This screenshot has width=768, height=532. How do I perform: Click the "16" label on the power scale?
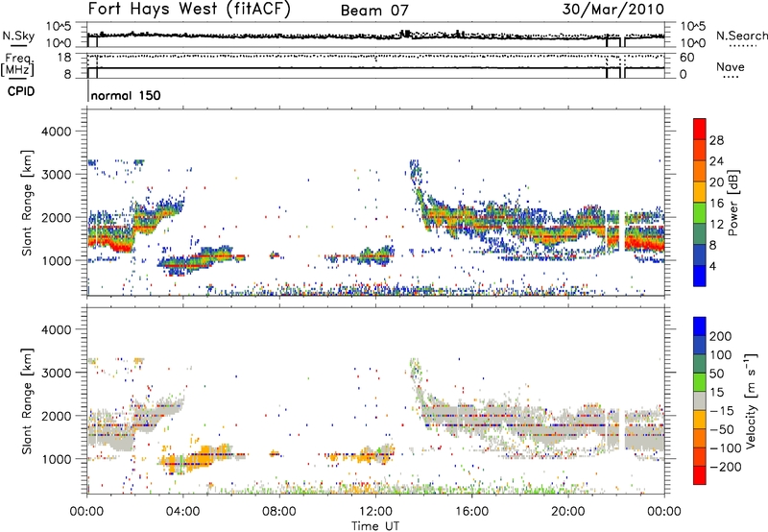716,204
